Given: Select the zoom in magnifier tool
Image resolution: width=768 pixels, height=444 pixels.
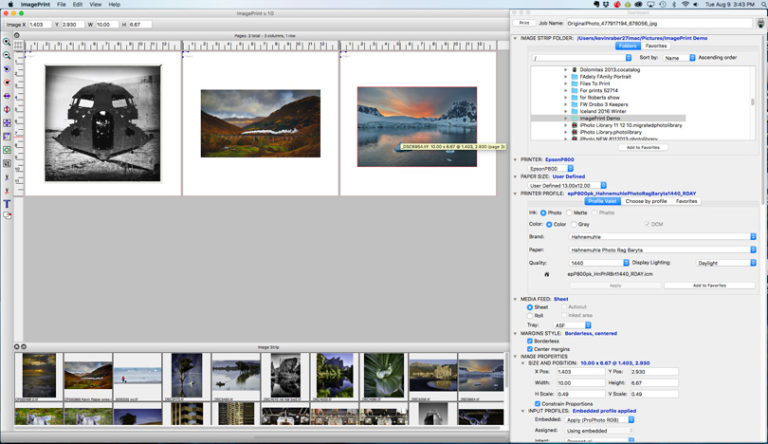Looking at the screenshot, I should (x=7, y=42).
